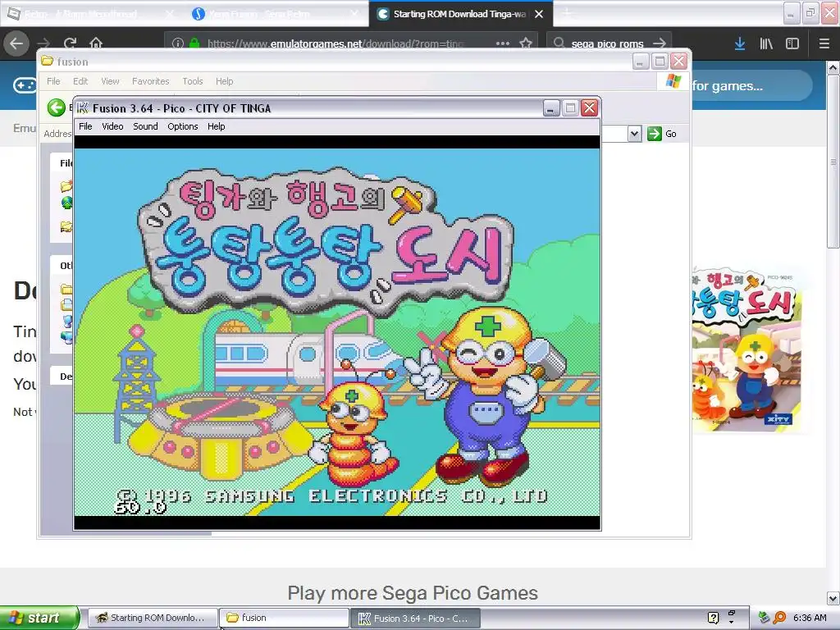The width and height of the screenshot is (840, 630).
Task: Go to Firefox home page
Action: tap(96, 43)
